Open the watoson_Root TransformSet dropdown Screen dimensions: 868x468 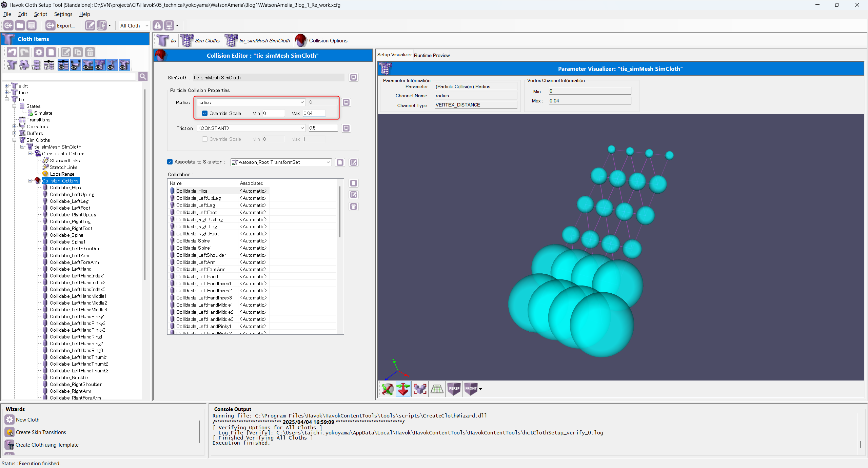tap(281, 162)
